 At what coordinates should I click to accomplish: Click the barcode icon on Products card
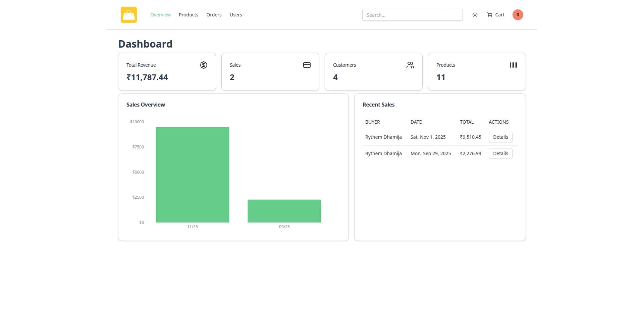click(513, 65)
